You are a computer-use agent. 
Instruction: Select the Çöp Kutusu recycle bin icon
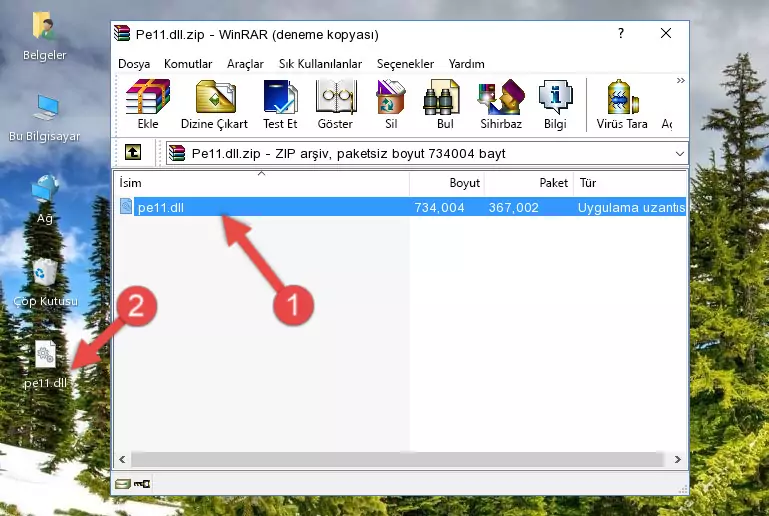pyautogui.click(x=45, y=283)
